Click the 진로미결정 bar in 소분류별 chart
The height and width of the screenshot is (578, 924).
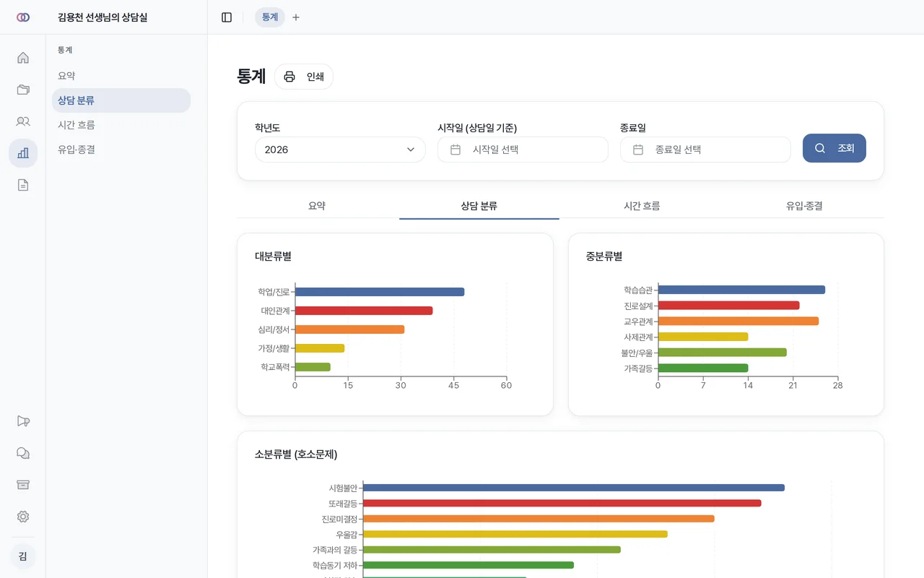click(539, 519)
